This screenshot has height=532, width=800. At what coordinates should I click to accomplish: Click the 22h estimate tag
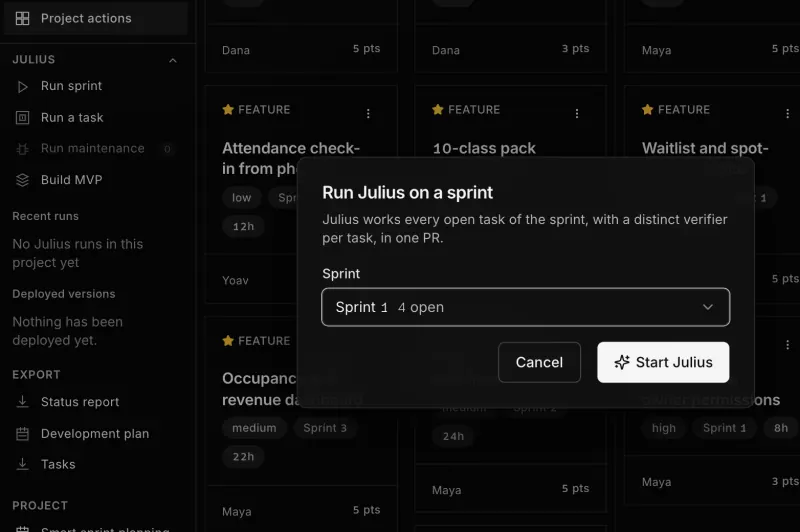(x=243, y=456)
